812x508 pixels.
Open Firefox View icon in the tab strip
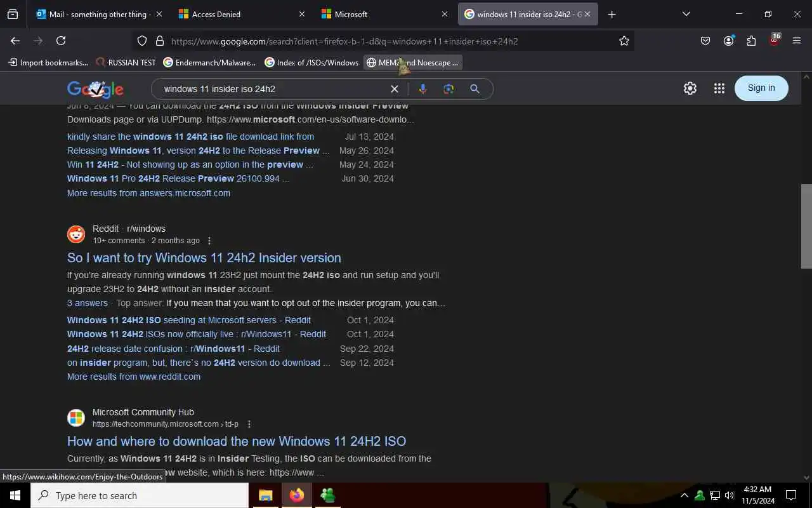point(13,14)
